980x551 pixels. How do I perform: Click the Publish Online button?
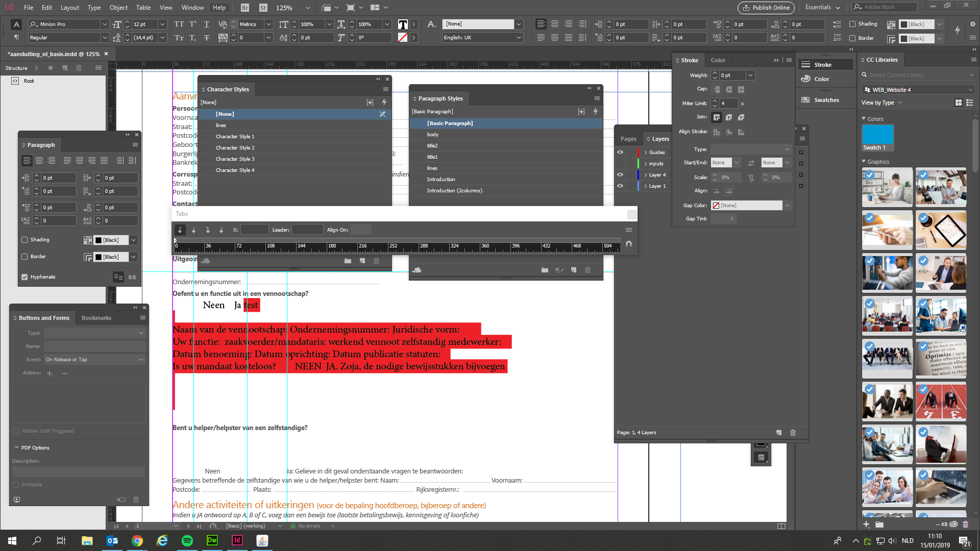pyautogui.click(x=766, y=8)
